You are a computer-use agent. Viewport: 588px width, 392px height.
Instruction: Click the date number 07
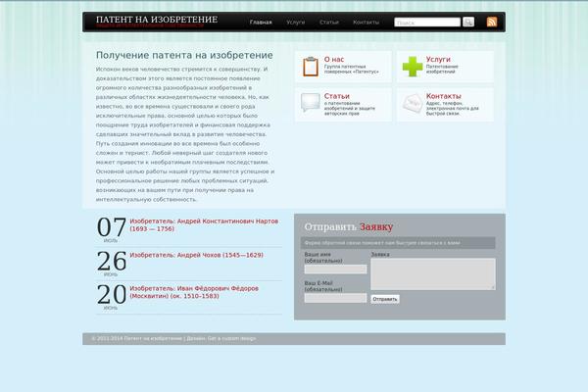click(x=112, y=227)
